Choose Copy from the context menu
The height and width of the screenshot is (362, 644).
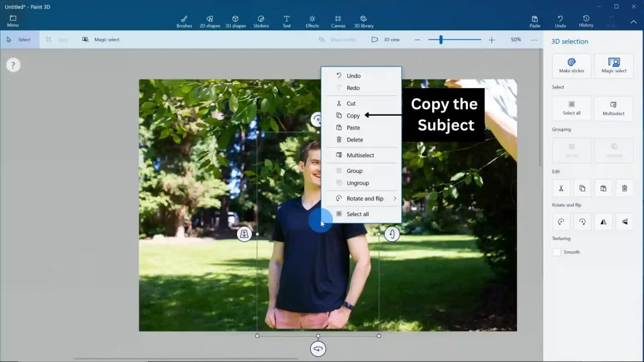coord(353,115)
